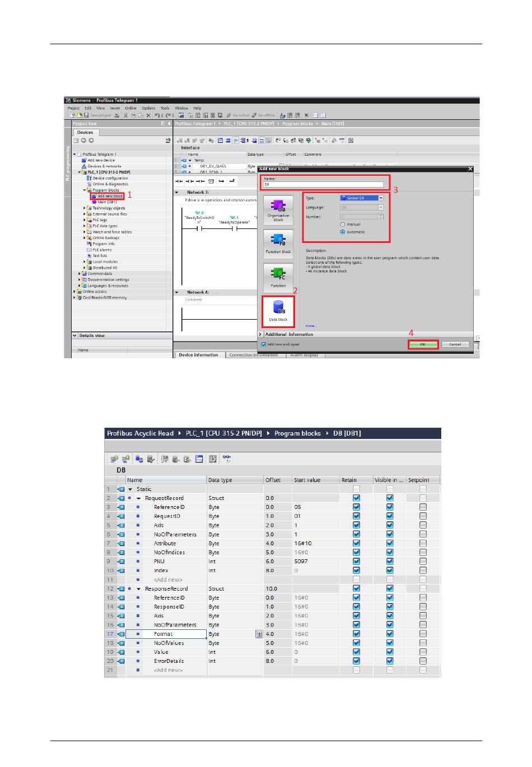
Task: Click Save project in the toolbar
Action: [97, 115]
